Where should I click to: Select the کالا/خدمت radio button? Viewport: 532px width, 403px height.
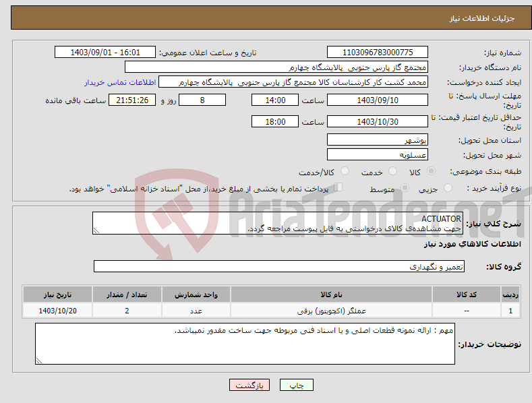pos(345,171)
